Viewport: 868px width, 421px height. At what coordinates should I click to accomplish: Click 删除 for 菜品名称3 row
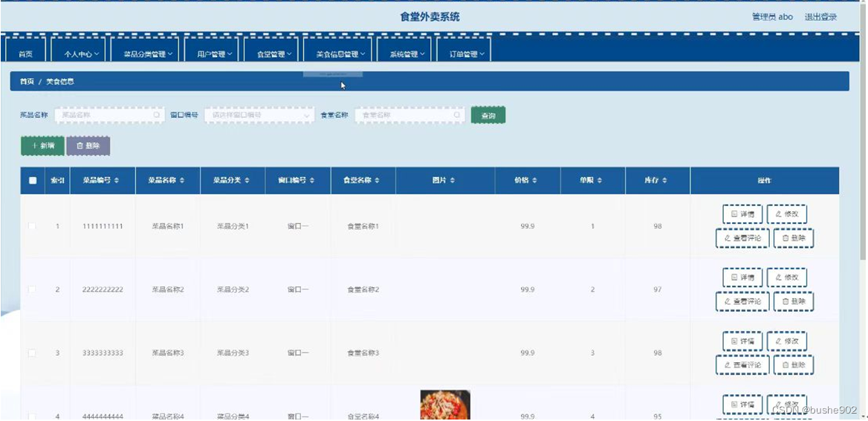pyautogui.click(x=793, y=365)
